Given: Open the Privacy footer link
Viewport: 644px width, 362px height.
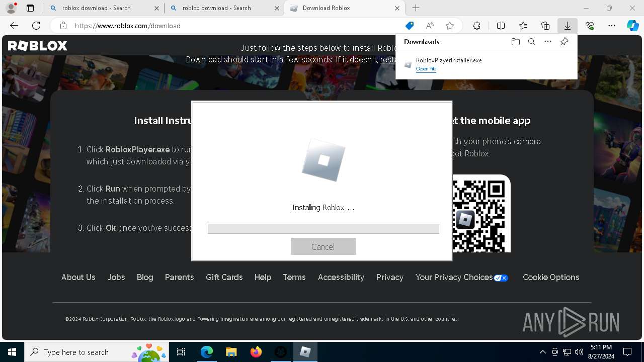Looking at the screenshot, I should tap(390, 277).
